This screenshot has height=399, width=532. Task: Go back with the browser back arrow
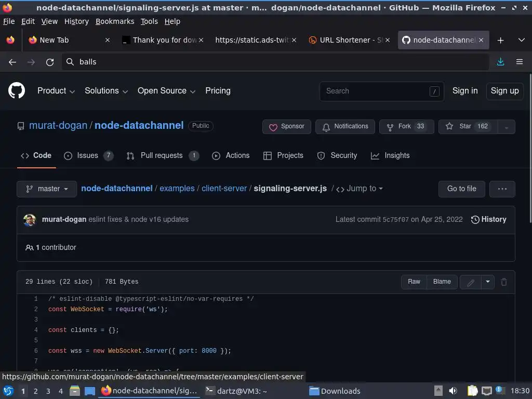pos(12,62)
